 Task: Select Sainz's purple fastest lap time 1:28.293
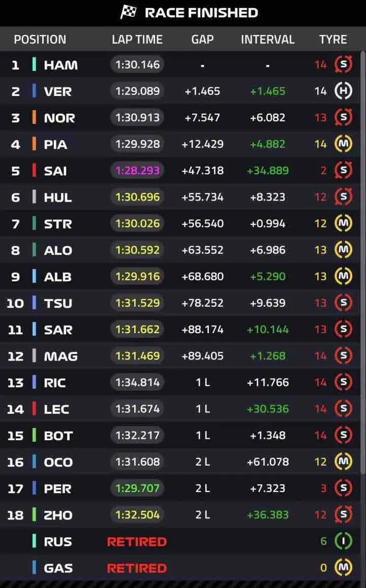pyautogui.click(x=137, y=171)
